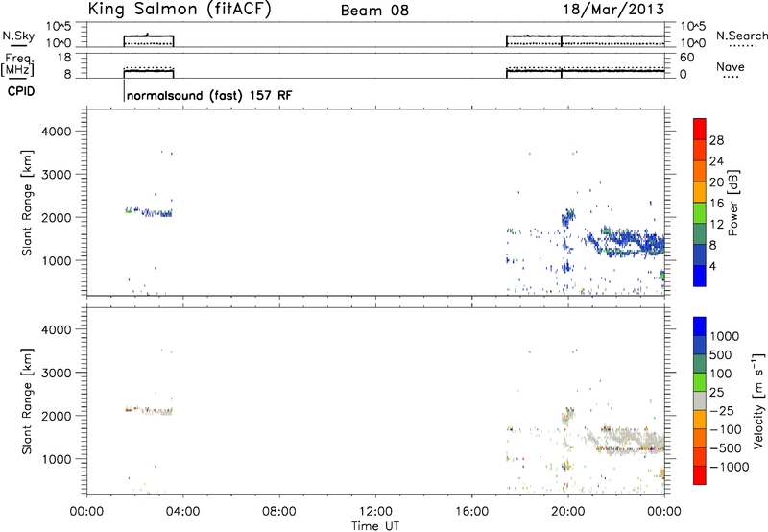Click the 'CPID' row label
Image resolution: width=768 pixels, height=532 pixels.
pyautogui.click(x=21, y=91)
